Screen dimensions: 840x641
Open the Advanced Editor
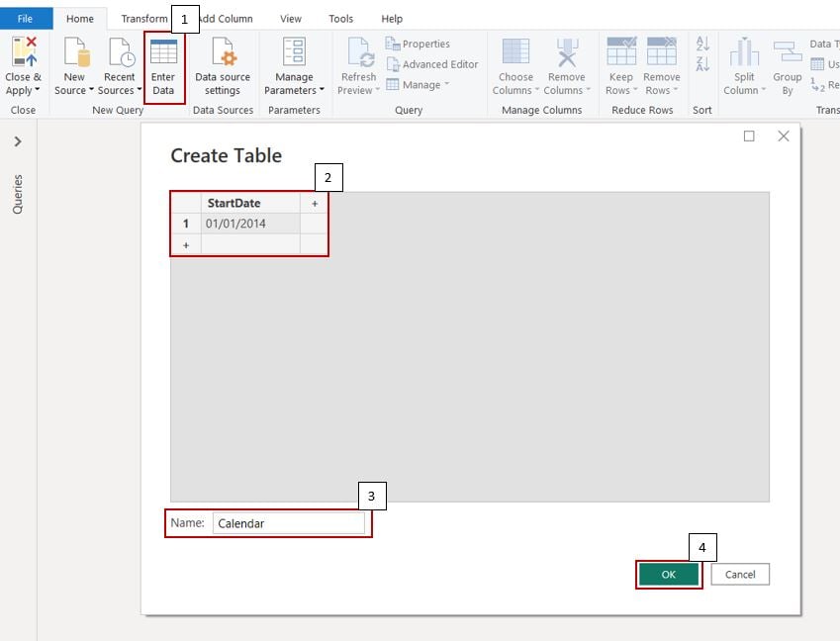pos(432,62)
